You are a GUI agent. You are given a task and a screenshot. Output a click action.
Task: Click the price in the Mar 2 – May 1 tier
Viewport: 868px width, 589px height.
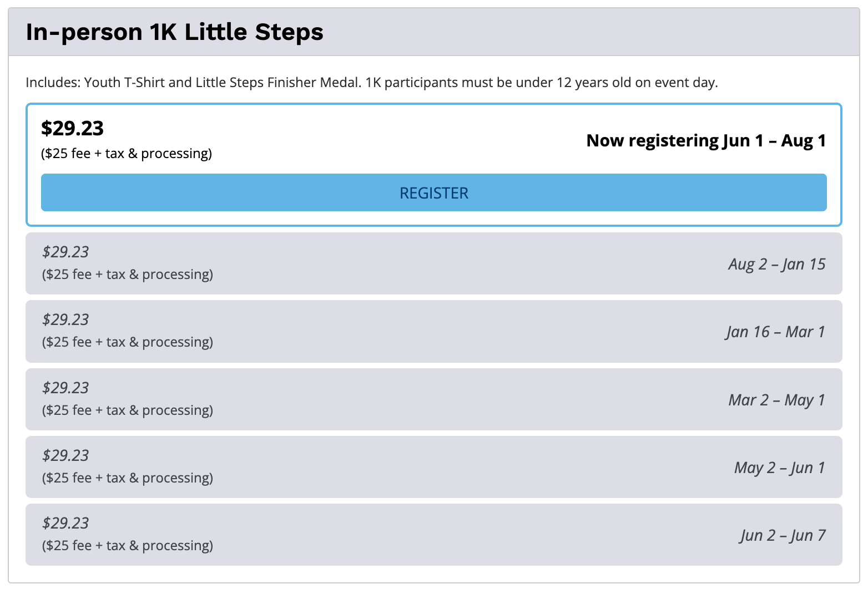65,388
